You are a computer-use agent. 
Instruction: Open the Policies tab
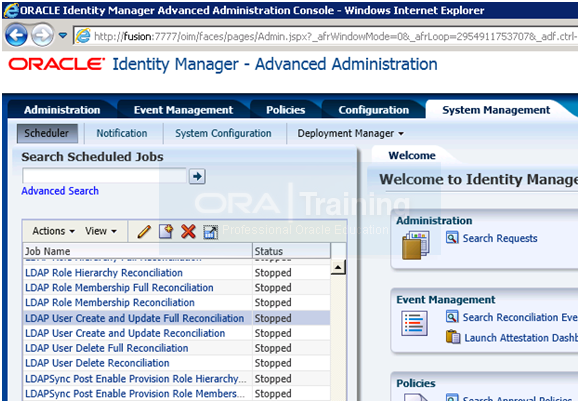pyautogui.click(x=286, y=110)
